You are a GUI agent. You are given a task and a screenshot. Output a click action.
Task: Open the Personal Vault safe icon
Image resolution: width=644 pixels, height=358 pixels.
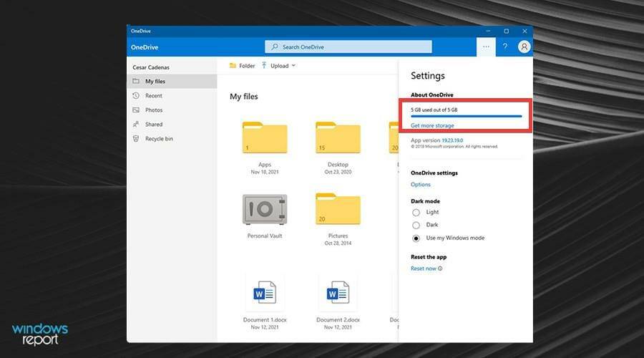click(x=265, y=210)
